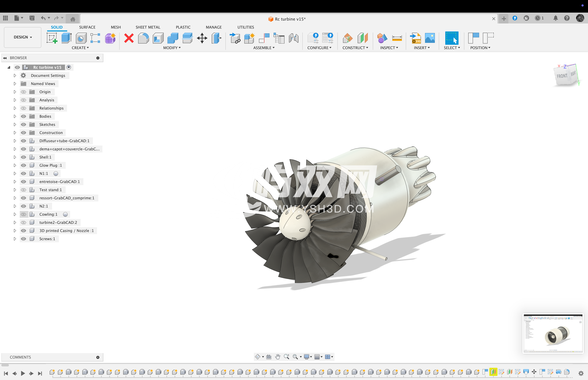Screen dimensions: 588x380
Task: Open the Help question mark
Action: point(567,18)
